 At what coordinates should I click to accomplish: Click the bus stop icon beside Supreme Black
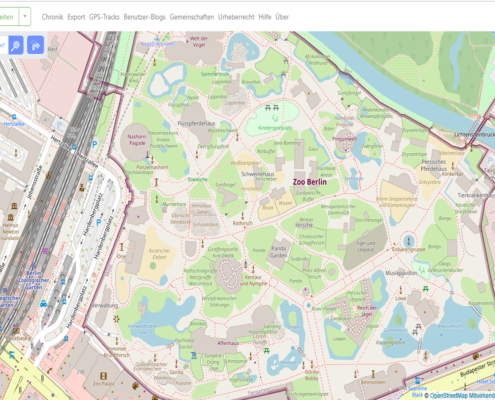pyautogui.click(x=417, y=380)
